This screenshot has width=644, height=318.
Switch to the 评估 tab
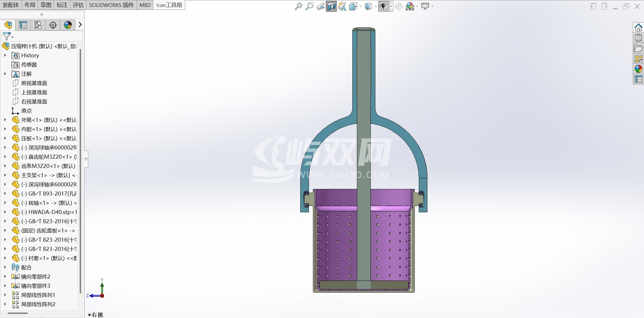click(78, 5)
